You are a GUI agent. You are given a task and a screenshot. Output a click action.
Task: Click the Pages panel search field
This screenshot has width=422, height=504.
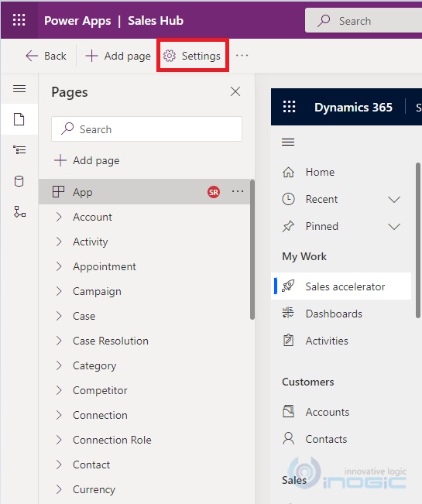[146, 129]
